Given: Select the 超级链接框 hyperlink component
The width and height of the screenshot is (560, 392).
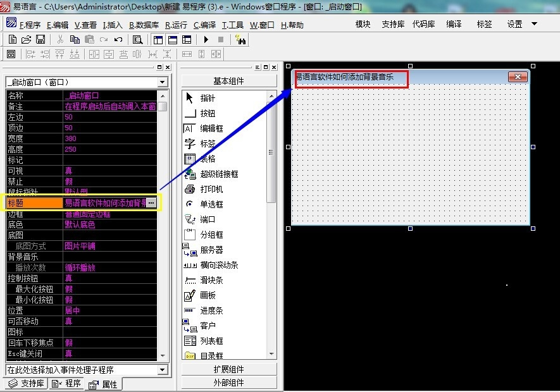Looking at the screenshot, I should click(219, 174).
